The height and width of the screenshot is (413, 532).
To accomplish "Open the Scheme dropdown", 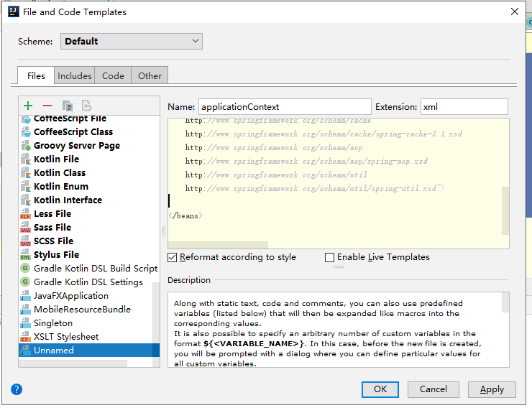I will click(132, 41).
